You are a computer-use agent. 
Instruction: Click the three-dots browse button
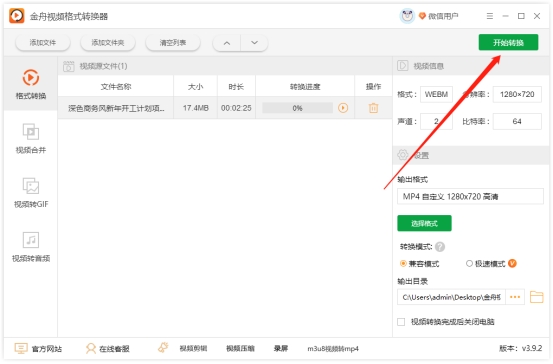pos(515,297)
